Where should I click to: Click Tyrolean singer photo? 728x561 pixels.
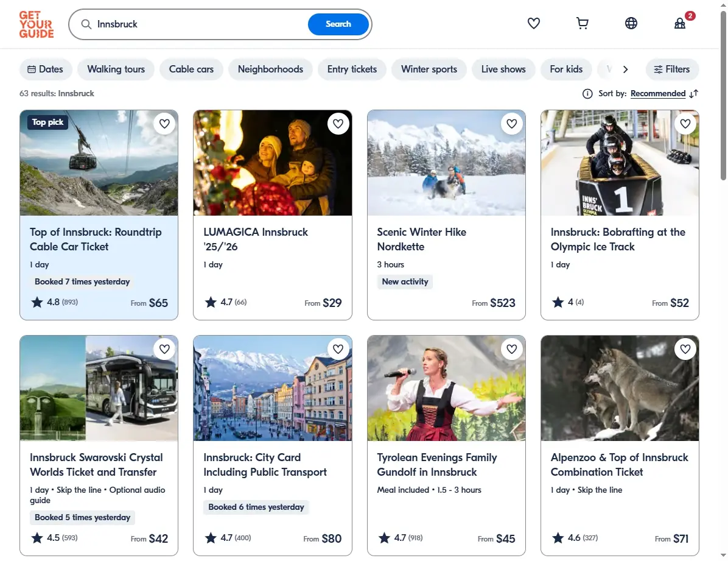tap(446, 388)
